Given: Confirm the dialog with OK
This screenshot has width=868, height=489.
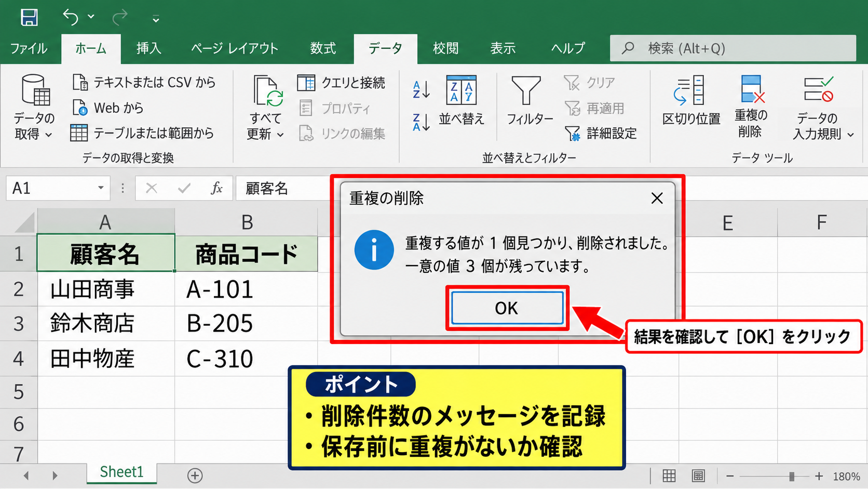Looking at the screenshot, I should 507,308.
